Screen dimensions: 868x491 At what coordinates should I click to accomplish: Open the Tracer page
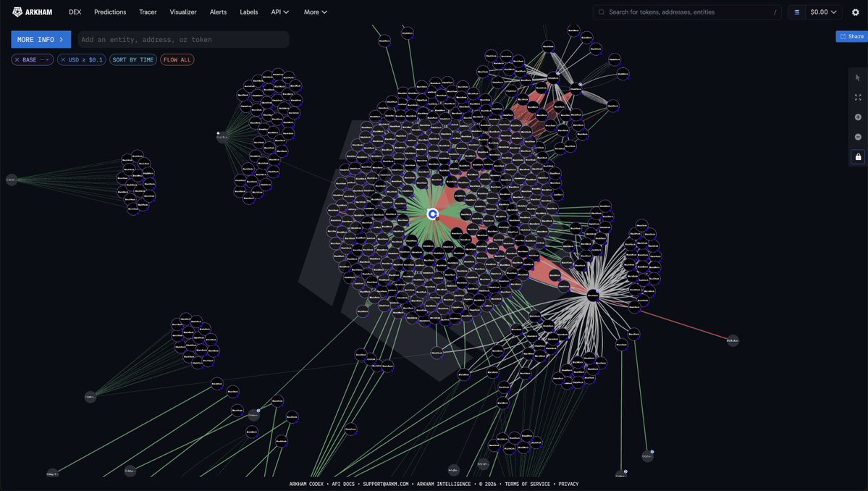148,12
